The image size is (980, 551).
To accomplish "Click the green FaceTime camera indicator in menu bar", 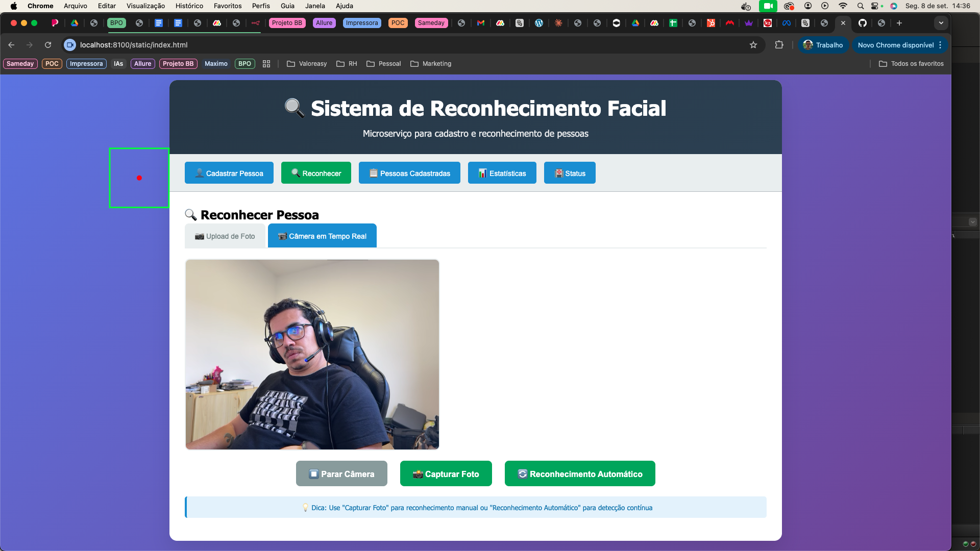I will coord(768,6).
